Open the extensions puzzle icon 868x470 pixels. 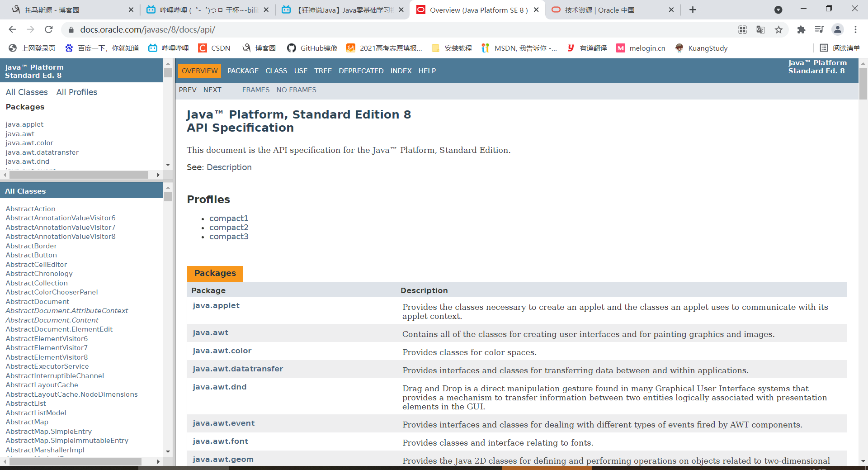pos(801,29)
